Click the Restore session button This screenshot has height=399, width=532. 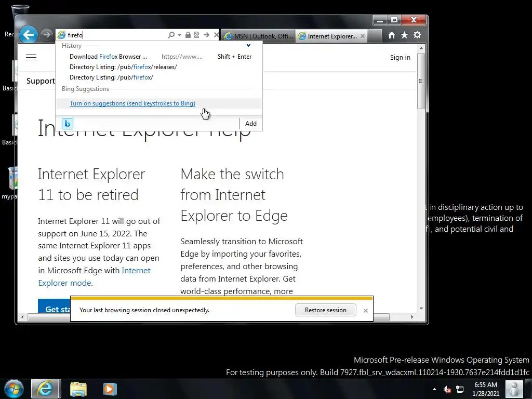coord(325,310)
